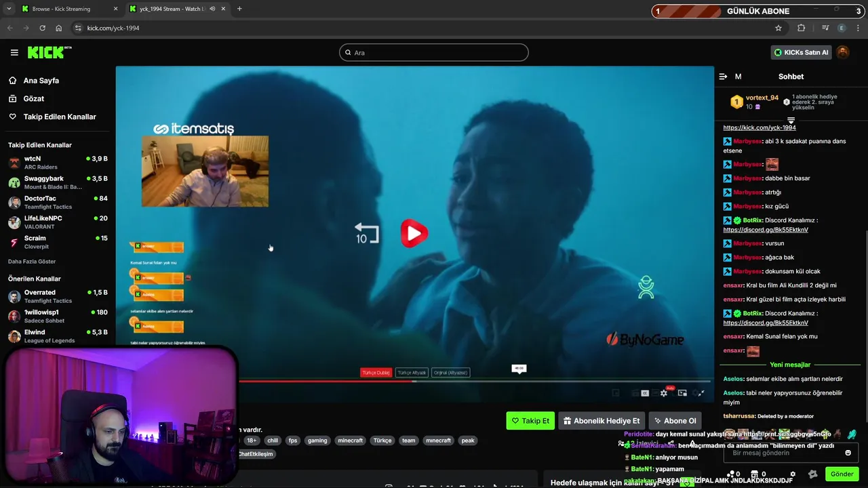Toggle the CC captions button
The image size is (868, 488).
coord(645,393)
